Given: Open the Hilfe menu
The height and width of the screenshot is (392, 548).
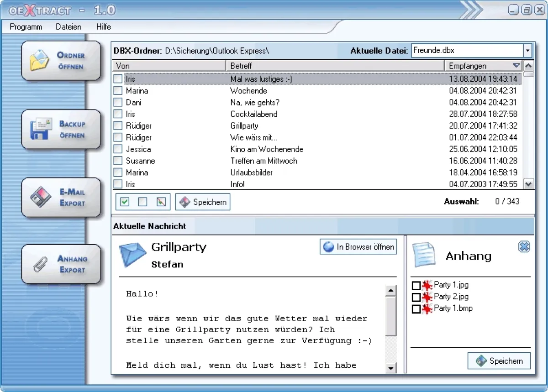Looking at the screenshot, I should pos(104,27).
